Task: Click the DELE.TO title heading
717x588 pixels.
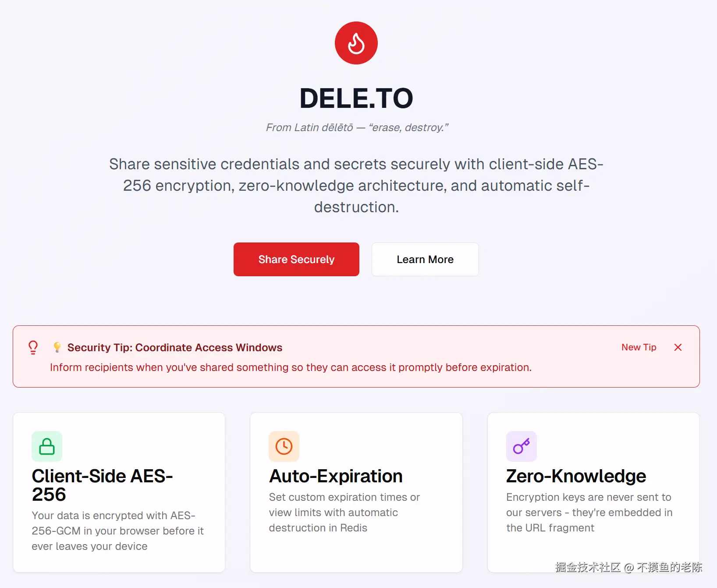Action: point(356,98)
